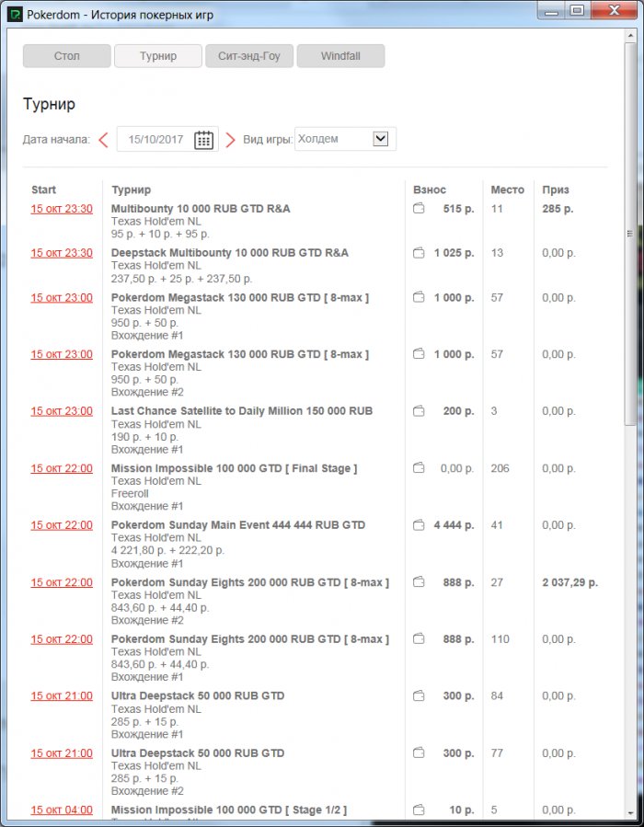Click the Взнос column header
The width and height of the screenshot is (644, 827).
430,190
